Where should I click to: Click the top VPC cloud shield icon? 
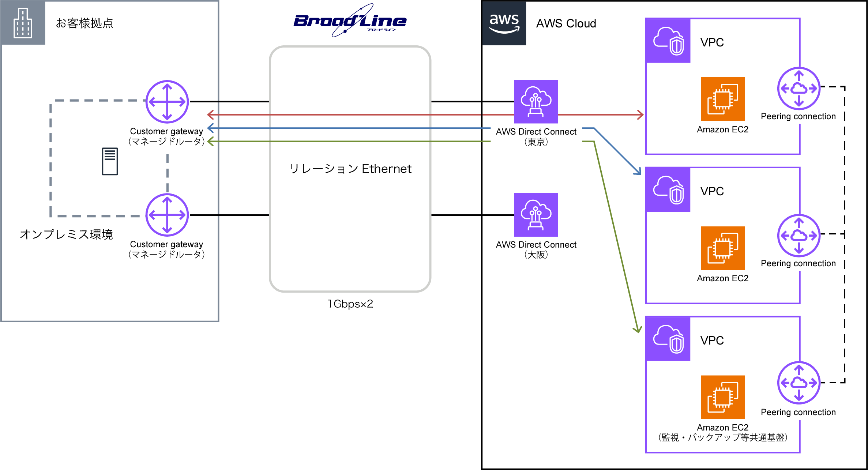point(668,41)
